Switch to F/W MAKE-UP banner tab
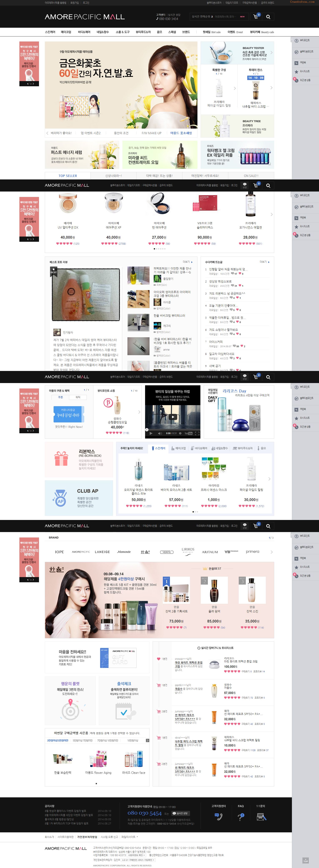This screenshot has width=319, height=868. 151,133
